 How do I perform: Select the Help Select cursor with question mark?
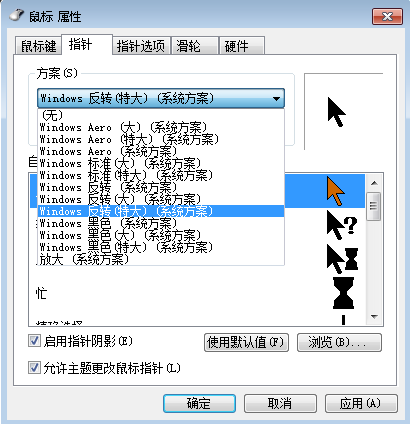[342, 225]
